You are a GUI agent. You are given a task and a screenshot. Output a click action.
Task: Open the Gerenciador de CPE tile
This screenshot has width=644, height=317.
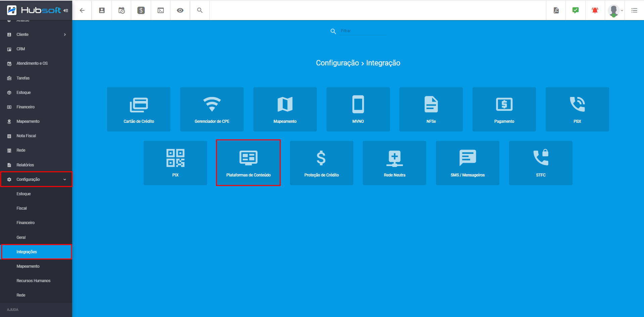click(212, 109)
